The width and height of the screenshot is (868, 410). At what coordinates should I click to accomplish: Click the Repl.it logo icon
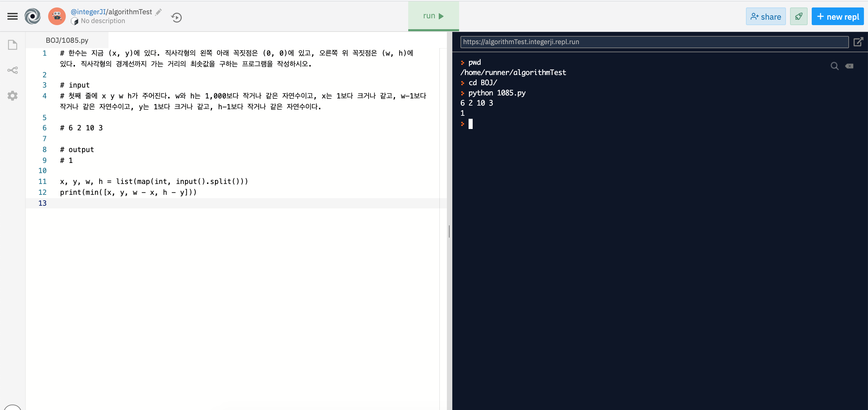[33, 16]
